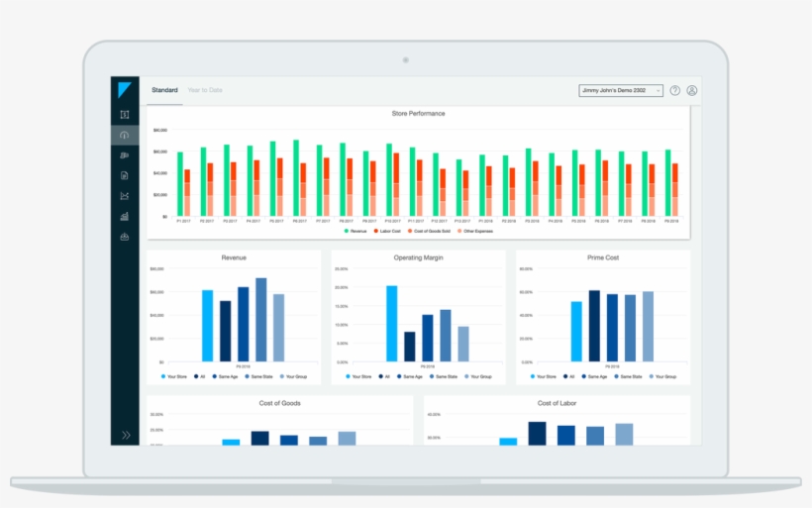Open the document report sidebar icon
The width and height of the screenshot is (812, 508).
point(125,175)
